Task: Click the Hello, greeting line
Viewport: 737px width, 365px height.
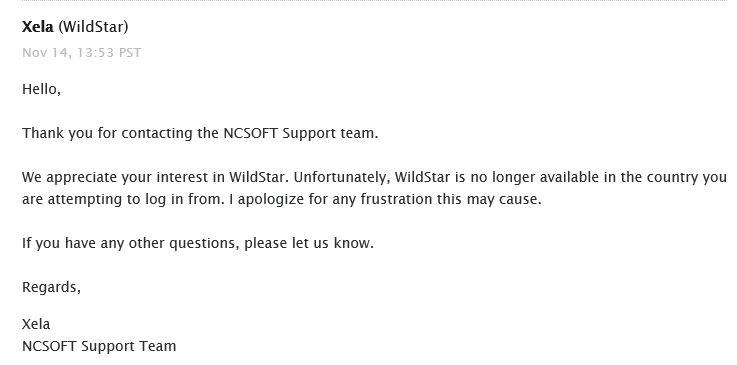Action: pyautogui.click(x=41, y=89)
